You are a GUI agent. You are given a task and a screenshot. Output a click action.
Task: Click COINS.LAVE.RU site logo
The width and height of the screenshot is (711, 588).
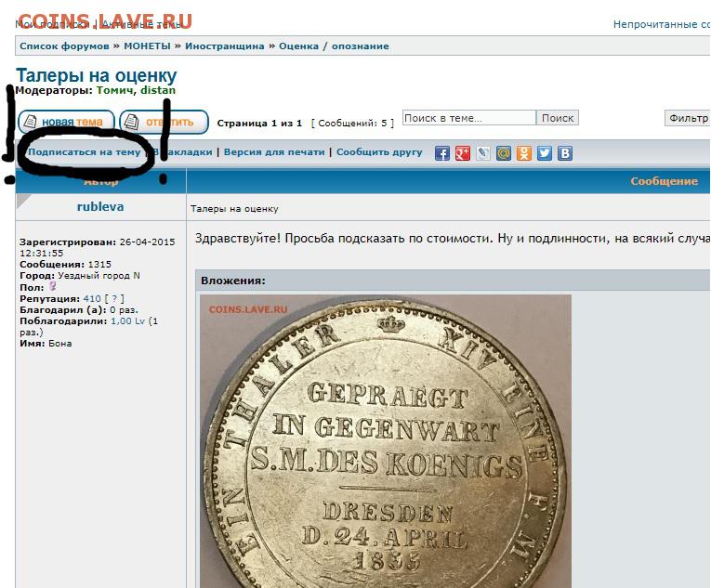105,21
